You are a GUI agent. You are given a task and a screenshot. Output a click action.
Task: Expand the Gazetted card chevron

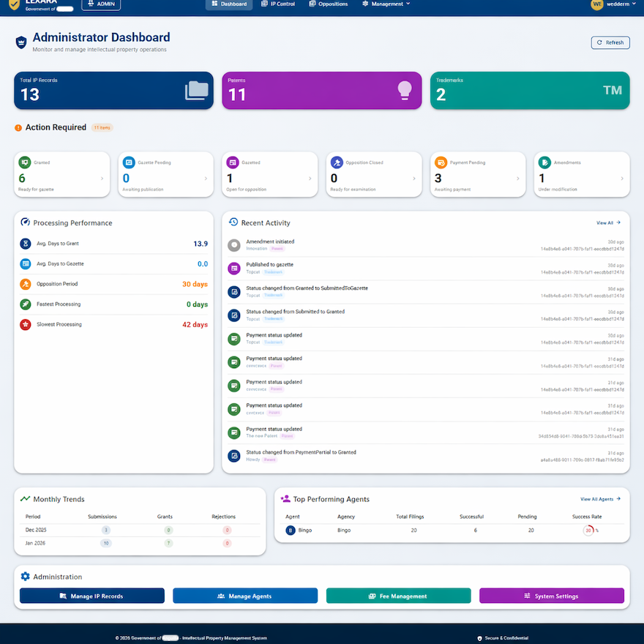[310, 179]
